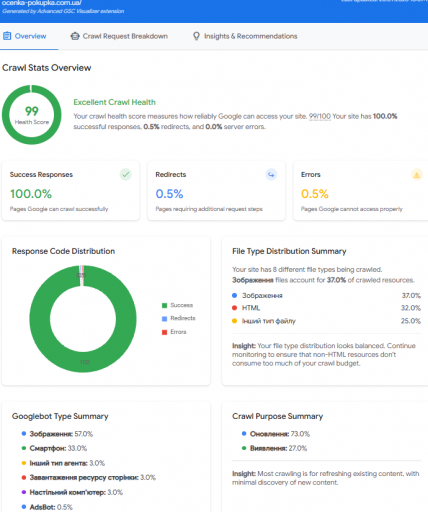The width and height of the screenshot is (428, 512).
Task: Click the Excellent Crawl Health heading
Action: point(114,102)
